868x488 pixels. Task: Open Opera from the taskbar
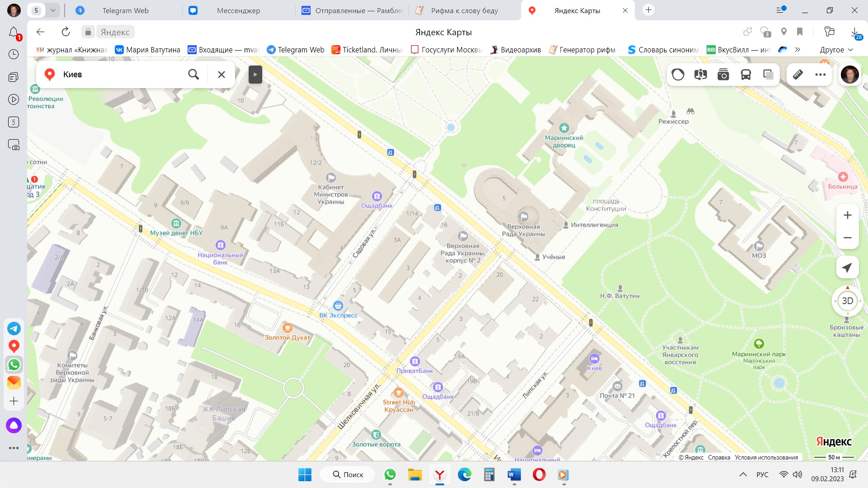539,474
